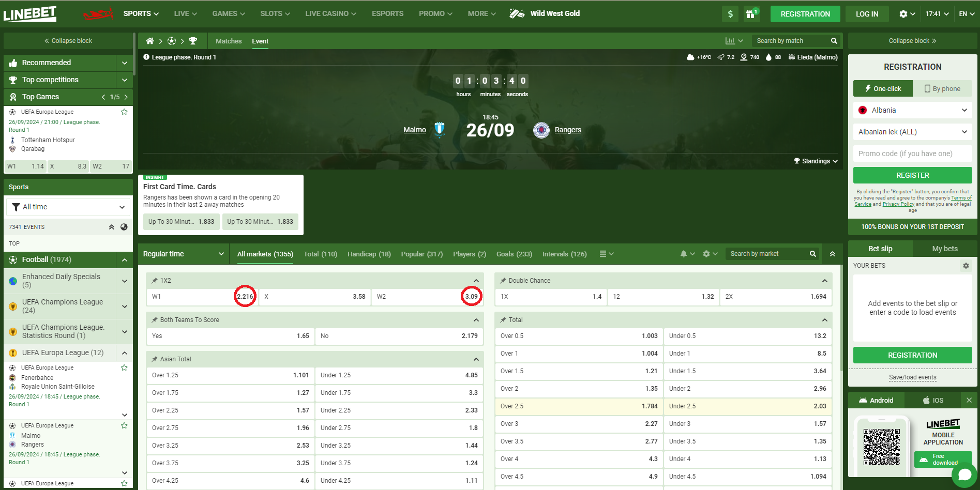The height and width of the screenshot is (490, 980).
Task: Select By phone registration option
Action: [x=942, y=88]
